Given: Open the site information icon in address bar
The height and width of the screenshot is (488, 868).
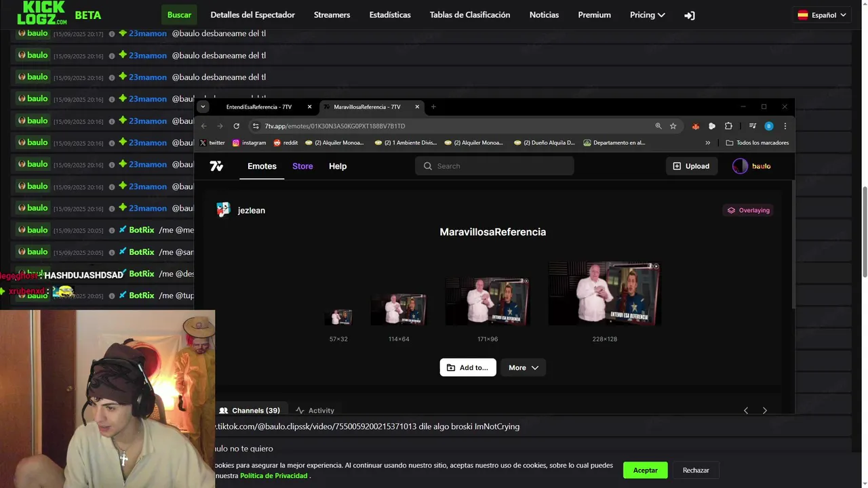Looking at the screenshot, I should 255,126.
